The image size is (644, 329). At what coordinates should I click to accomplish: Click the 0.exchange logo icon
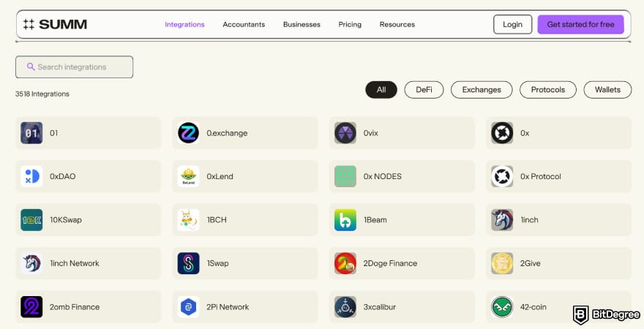[189, 133]
